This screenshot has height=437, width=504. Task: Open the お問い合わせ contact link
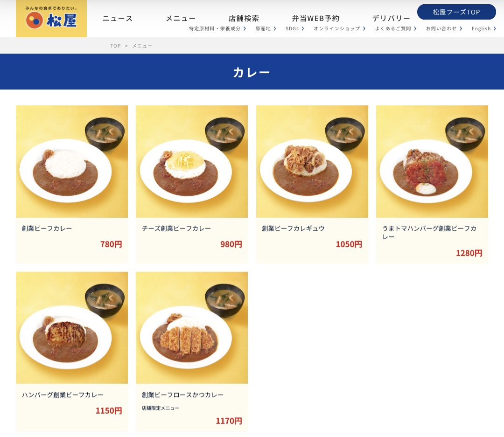click(444, 28)
